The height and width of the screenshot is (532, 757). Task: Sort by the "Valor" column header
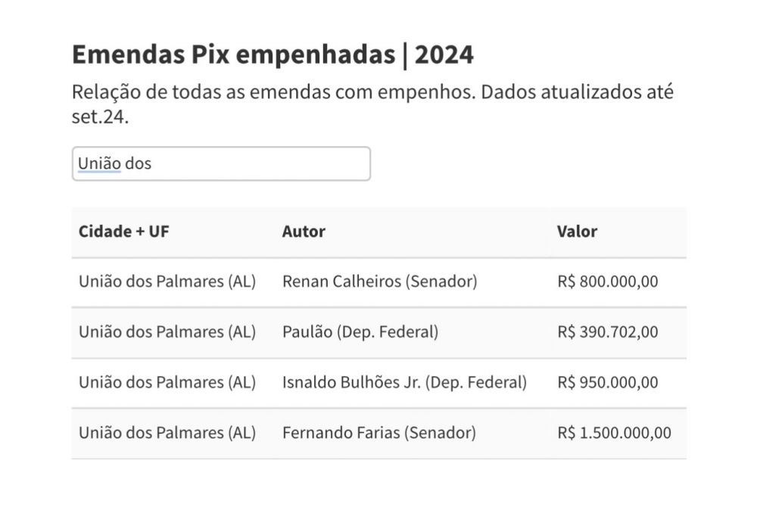pyautogui.click(x=577, y=232)
